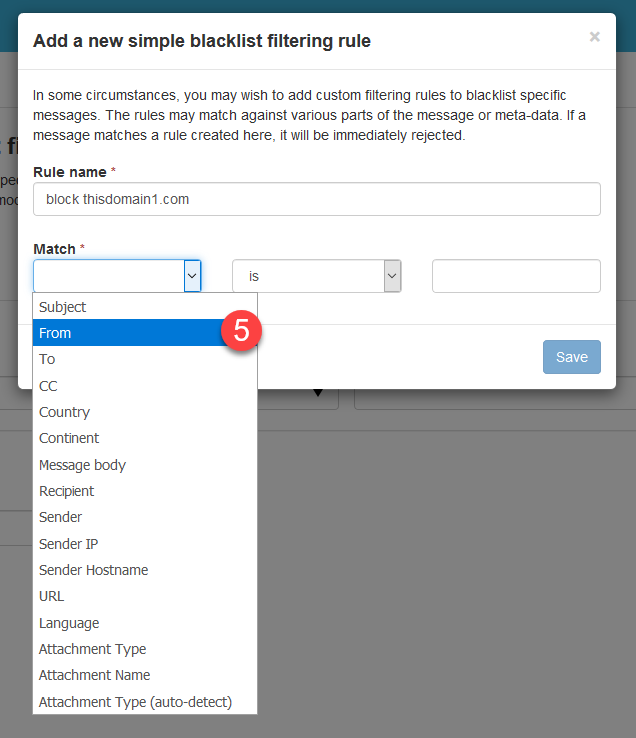Collapse the Match field dropdown arrow

coord(192,276)
